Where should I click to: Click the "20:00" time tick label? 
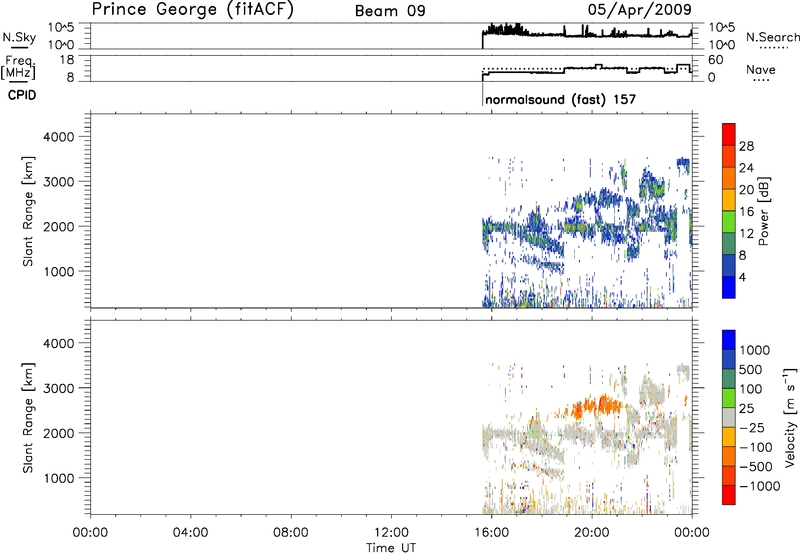coord(592,533)
